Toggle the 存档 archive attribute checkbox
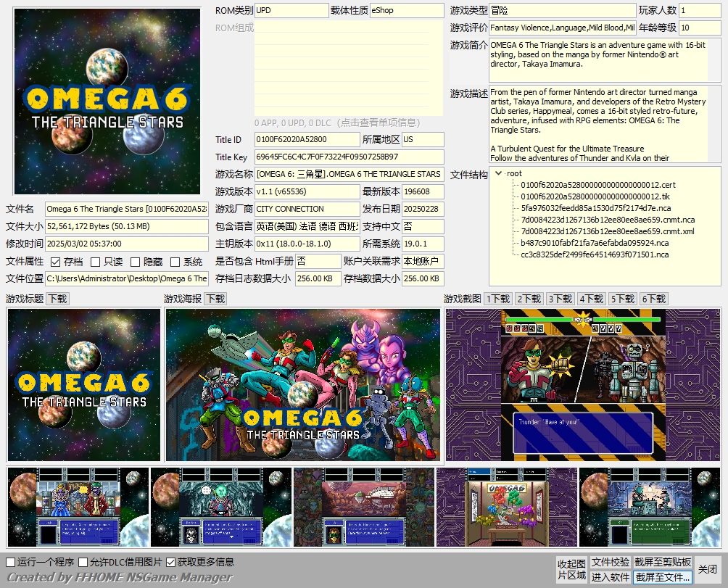This screenshot has width=728, height=588. click(x=56, y=262)
